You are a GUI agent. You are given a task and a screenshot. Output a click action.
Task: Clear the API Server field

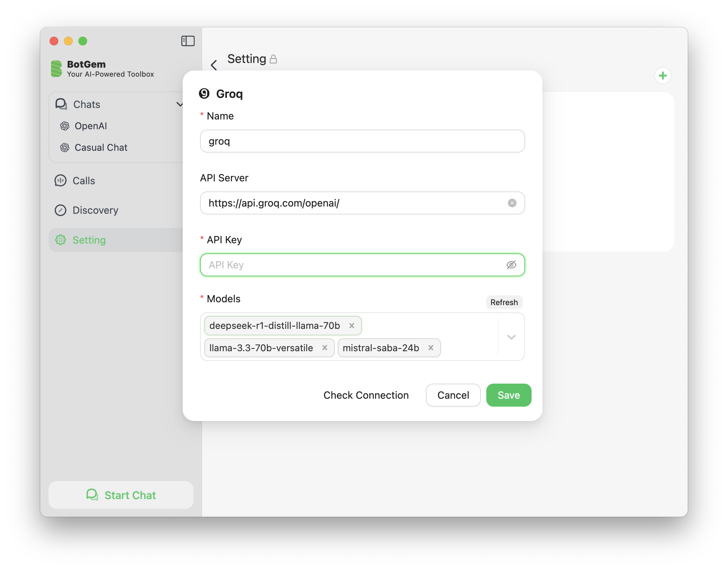512,203
